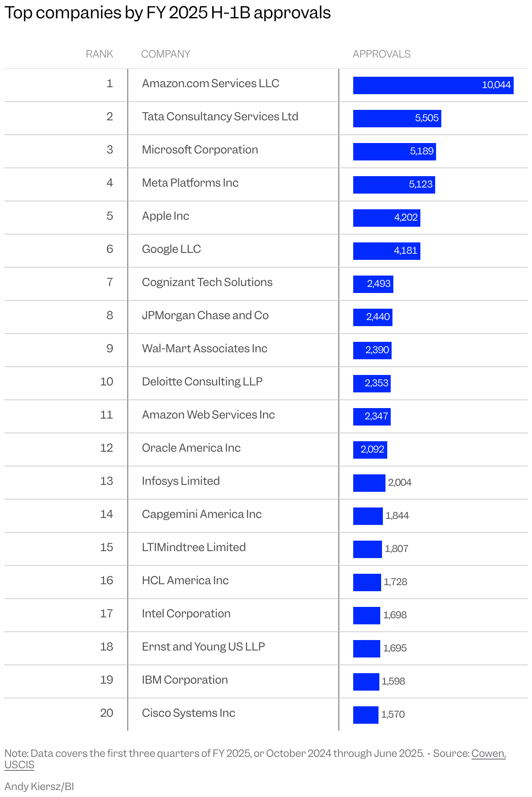Click the chart title about H-1B approvals
Screen dimensions: 532x797
[167, 13]
